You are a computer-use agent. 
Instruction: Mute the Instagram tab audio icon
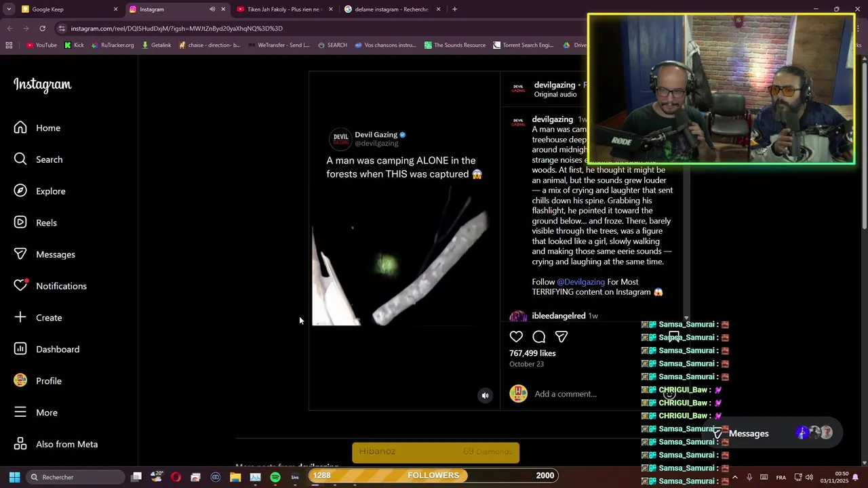click(x=212, y=9)
